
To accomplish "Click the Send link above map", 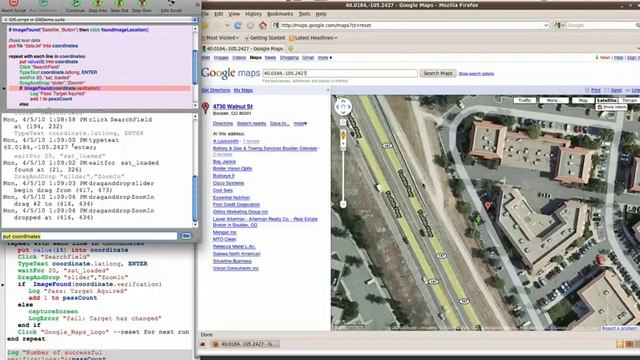I will pyautogui.click(x=616, y=90).
